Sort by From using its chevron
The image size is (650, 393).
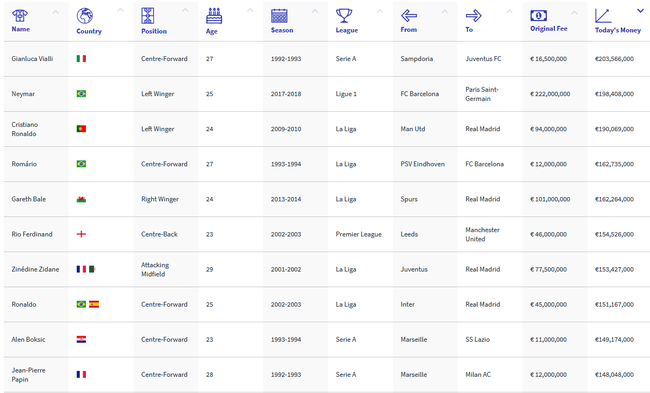point(445,11)
